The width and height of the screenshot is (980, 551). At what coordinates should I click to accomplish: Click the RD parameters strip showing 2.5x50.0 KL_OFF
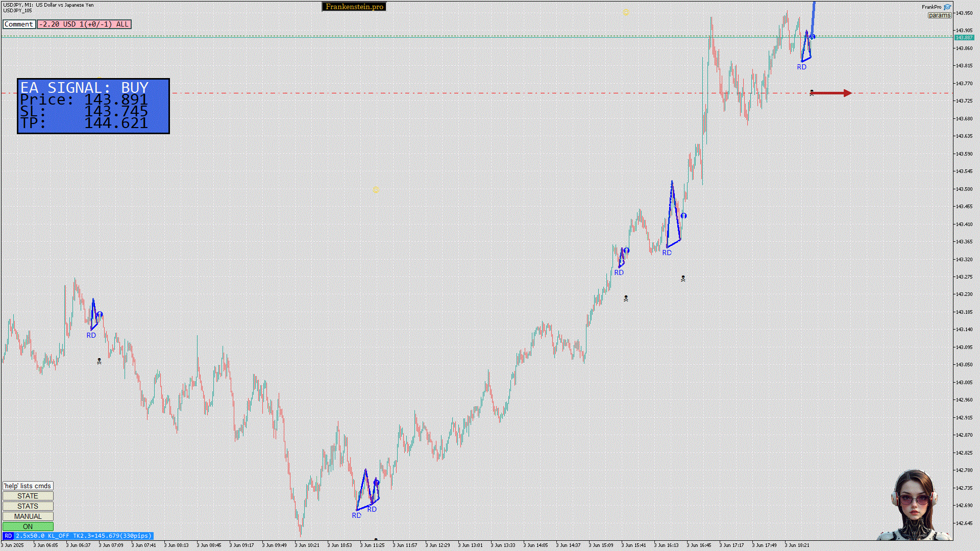(84, 536)
